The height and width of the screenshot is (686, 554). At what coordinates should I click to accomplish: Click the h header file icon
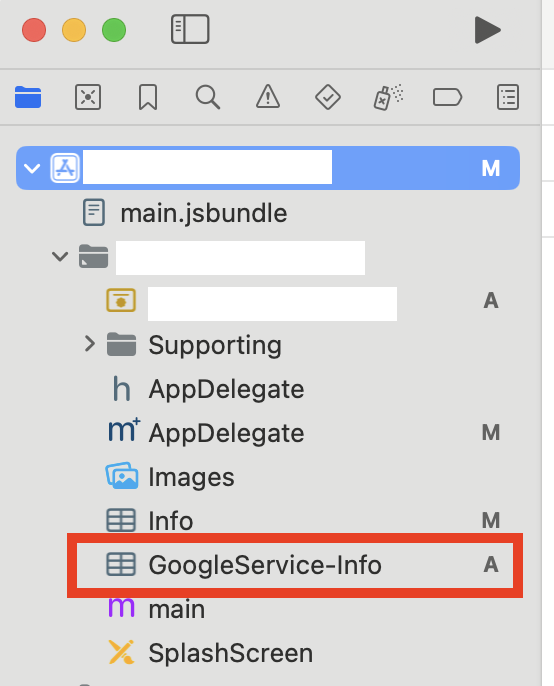121,388
